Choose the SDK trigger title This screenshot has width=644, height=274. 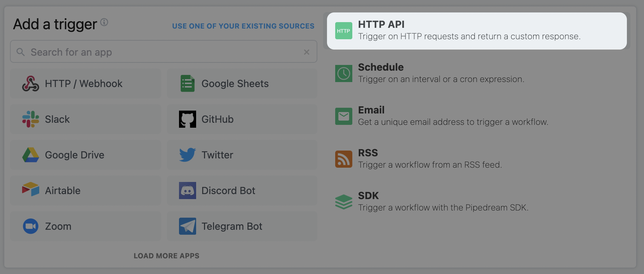368,196
